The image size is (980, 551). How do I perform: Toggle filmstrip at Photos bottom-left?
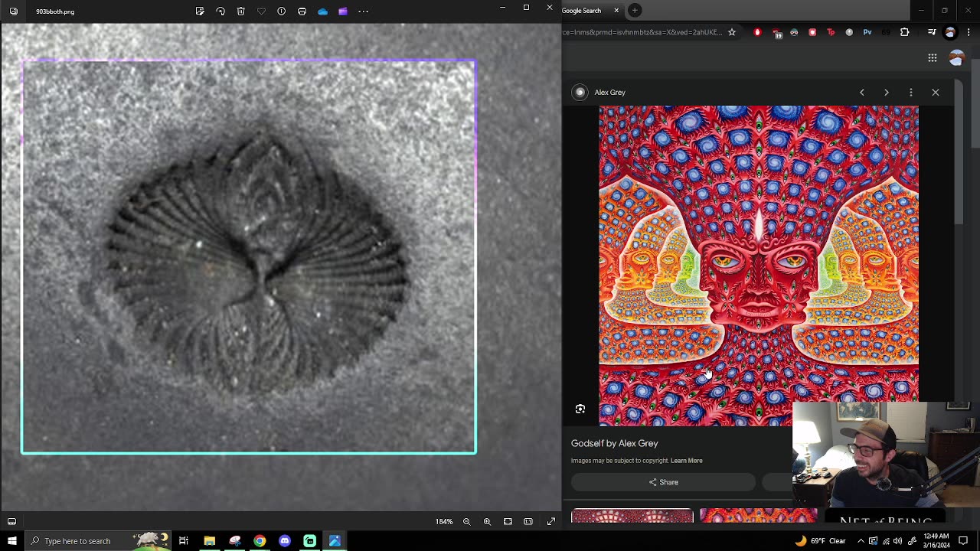click(x=11, y=521)
